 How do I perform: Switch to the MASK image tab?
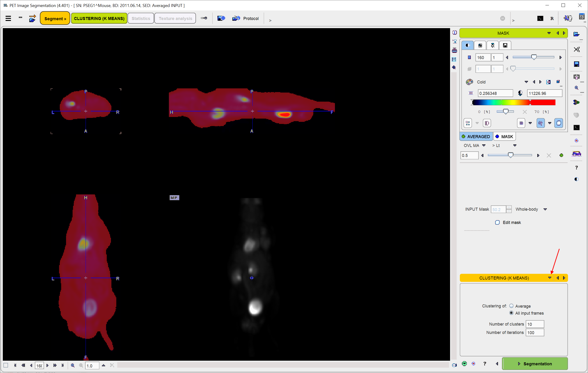[x=504, y=137]
